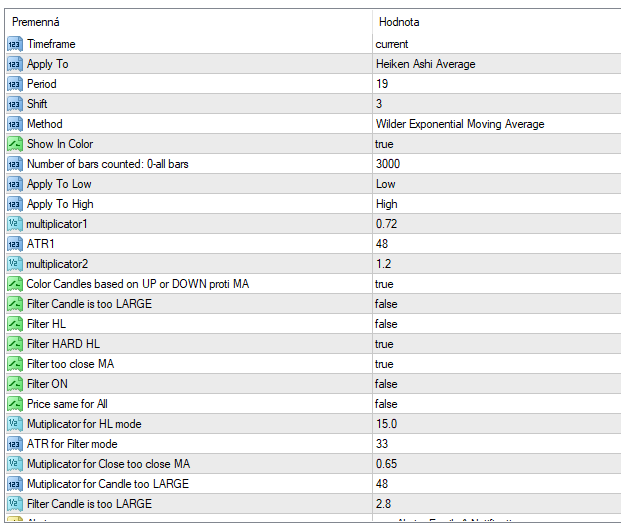Screen dimensions: 621x530
Task: Toggle the Show In Color true value
Action: coord(384,144)
